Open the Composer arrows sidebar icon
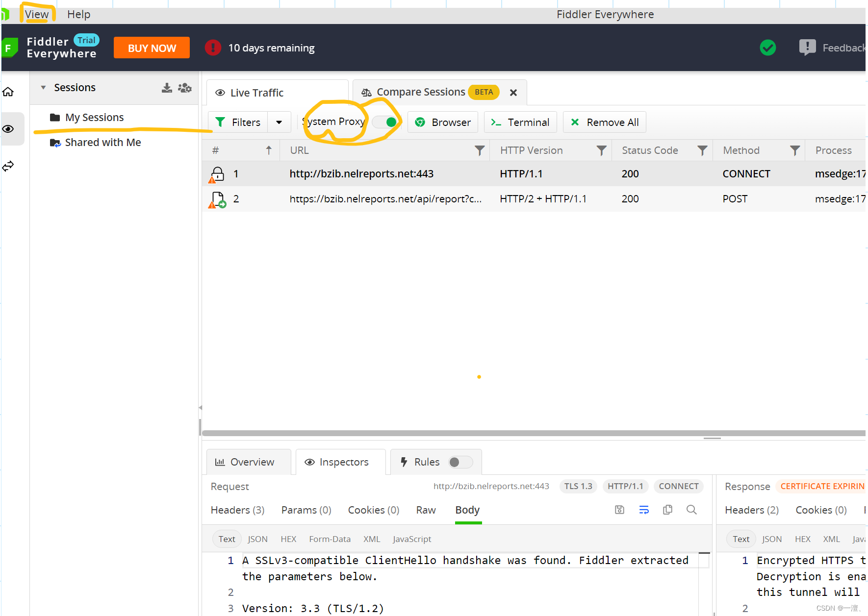Screen dimensions: 868x616 point(8,166)
